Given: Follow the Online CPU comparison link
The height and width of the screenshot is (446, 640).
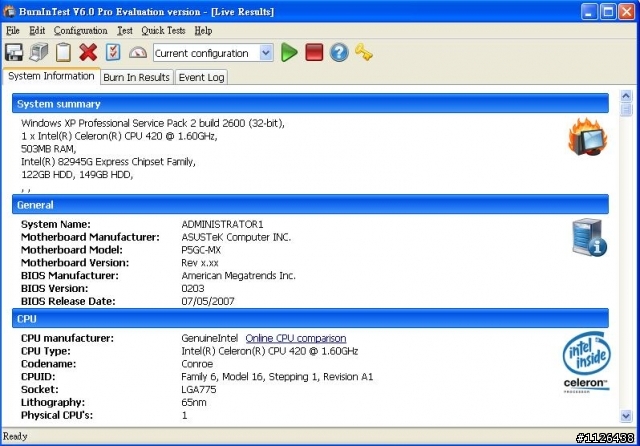Looking at the screenshot, I should 296,338.
